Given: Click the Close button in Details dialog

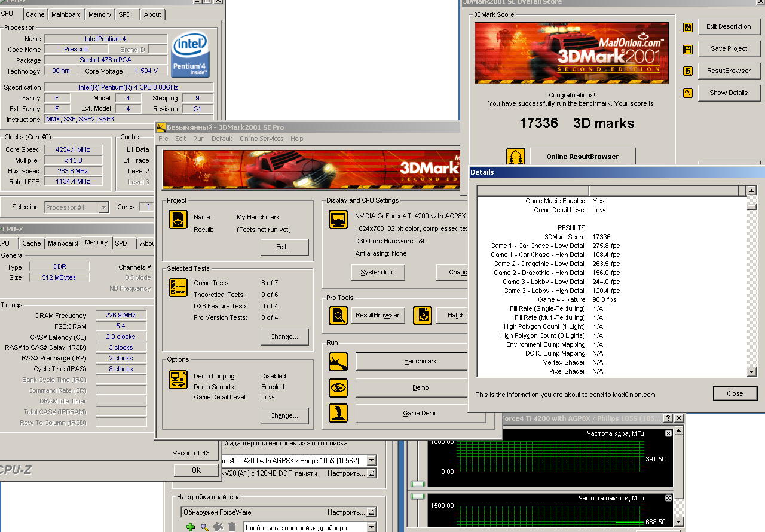Looking at the screenshot, I should [735, 394].
